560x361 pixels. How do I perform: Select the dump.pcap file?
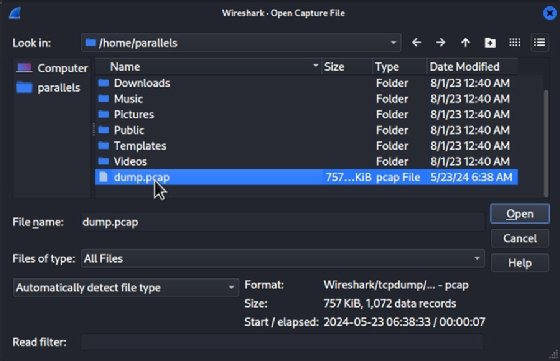pos(306,177)
